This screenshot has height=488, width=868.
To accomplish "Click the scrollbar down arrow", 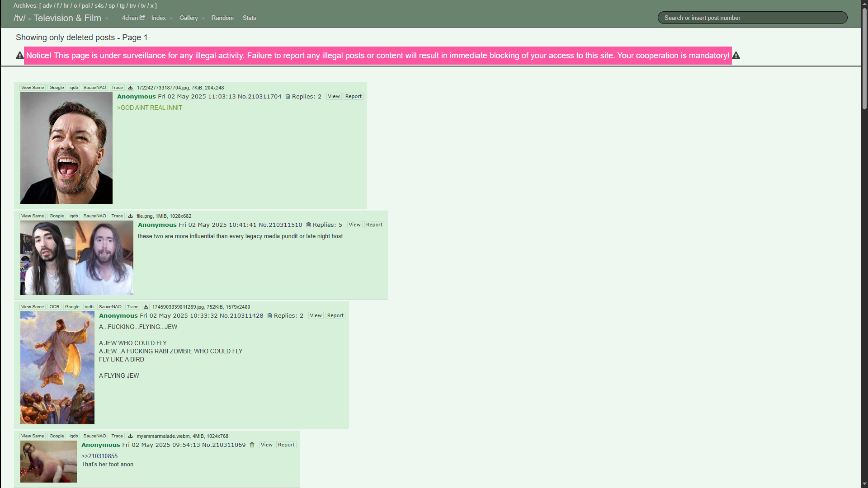I will 864,484.
